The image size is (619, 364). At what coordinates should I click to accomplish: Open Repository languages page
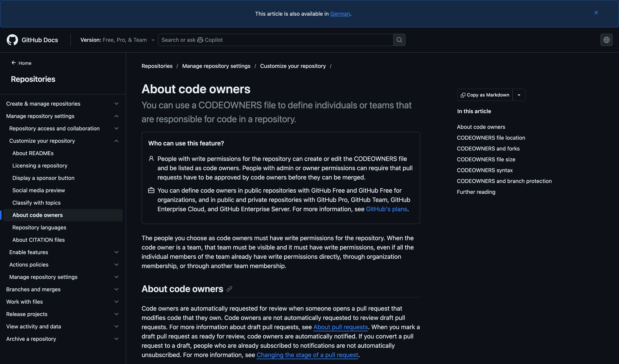point(39,228)
